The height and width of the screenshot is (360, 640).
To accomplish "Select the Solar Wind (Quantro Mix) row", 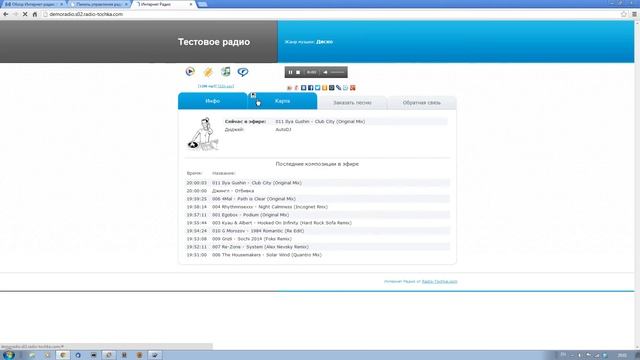I will click(318, 255).
